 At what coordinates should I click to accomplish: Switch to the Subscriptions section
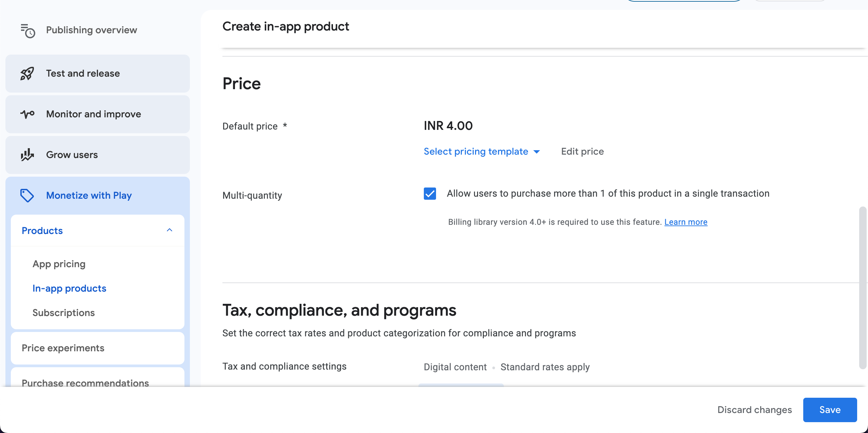(63, 313)
